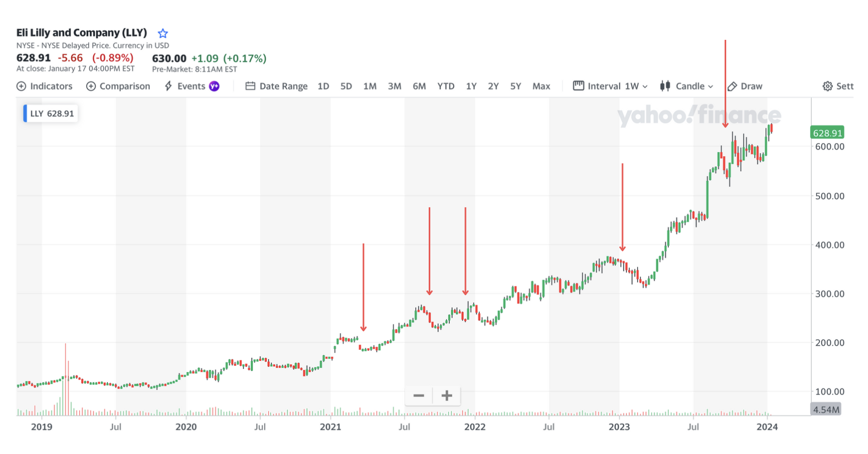
Task: Open chart Settings gear
Action: pyautogui.click(x=838, y=86)
